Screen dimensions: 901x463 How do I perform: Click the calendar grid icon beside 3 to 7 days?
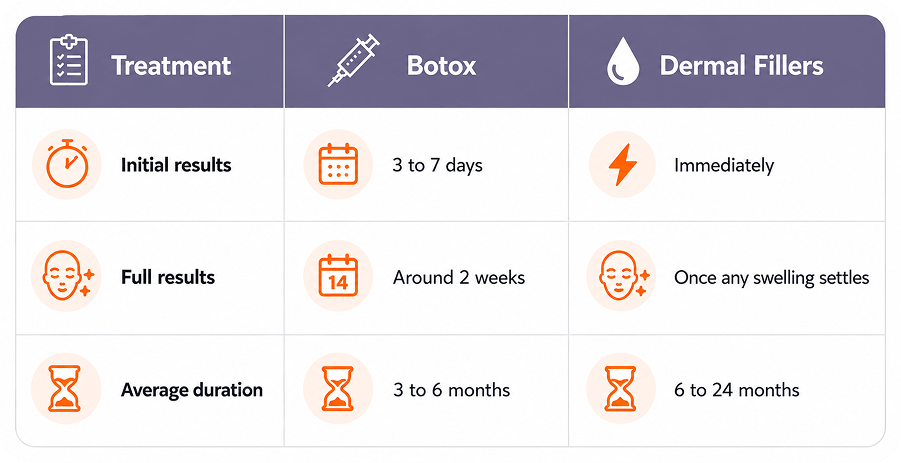(338, 164)
